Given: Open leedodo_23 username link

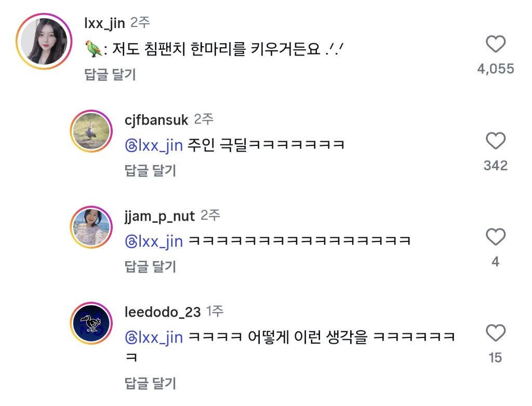Looking at the screenshot, I should pos(163,312).
